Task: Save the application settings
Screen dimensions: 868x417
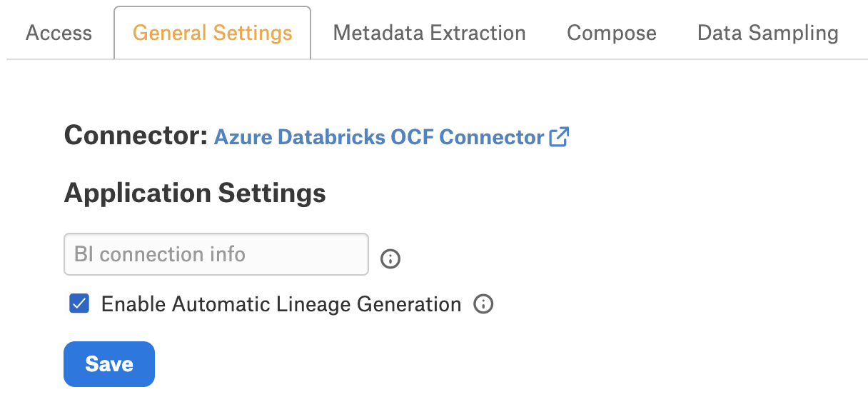Action: pos(109,364)
